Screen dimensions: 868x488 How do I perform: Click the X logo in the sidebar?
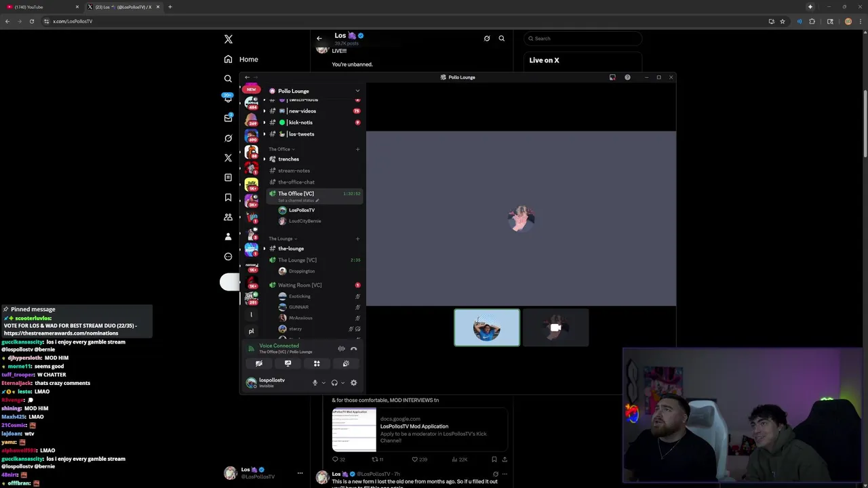click(229, 39)
